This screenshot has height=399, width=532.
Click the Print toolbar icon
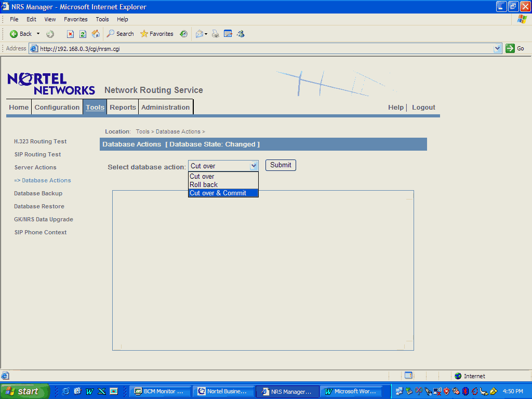coord(216,34)
